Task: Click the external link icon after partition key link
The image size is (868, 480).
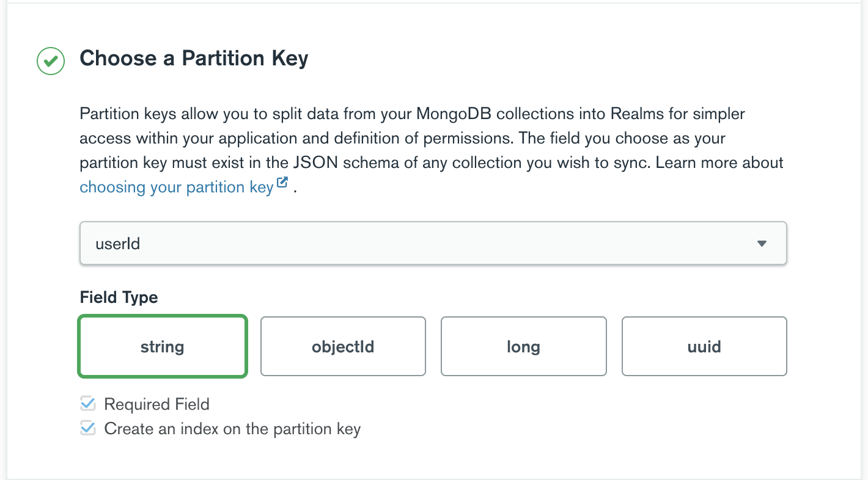Action: click(282, 183)
